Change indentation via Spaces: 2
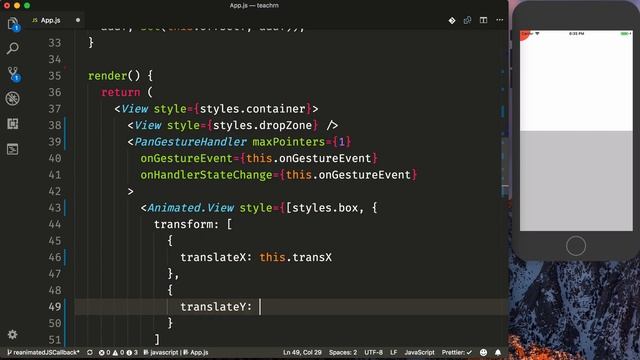This screenshot has height=360, width=640. pyautogui.click(x=343, y=353)
